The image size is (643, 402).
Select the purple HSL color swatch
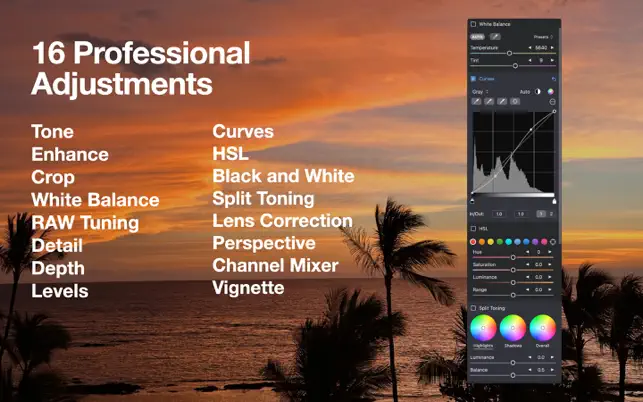point(535,242)
